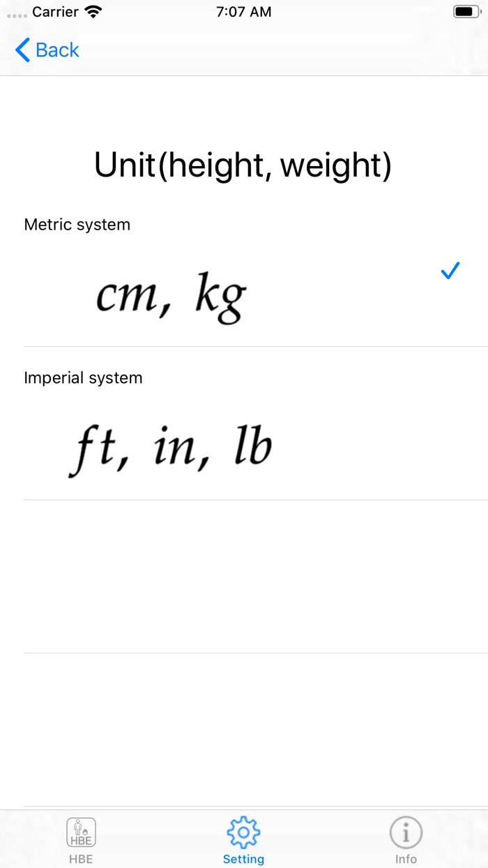Image resolution: width=488 pixels, height=868 pixels.
Task: Tap the blue checkmark beside cm, kg
Action: click(450, 271)
